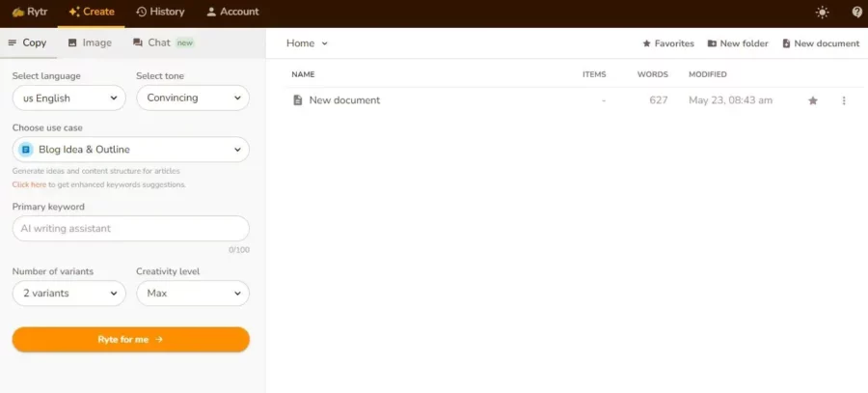868x393 pixels.
Task: Open the Creativity level Max dropdown
Action: coord(192,294)
